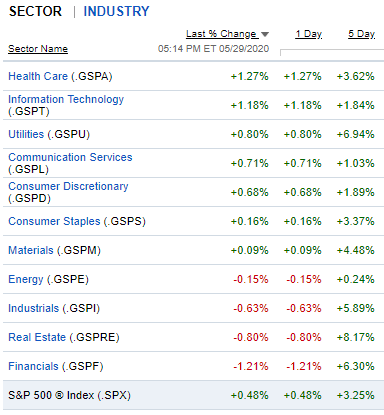Image resolution: width=384 pixels, height=415 pixels.
Task: Click the Real Estate 5 Day +8.17% value
Action: click(x=355, y=337)
